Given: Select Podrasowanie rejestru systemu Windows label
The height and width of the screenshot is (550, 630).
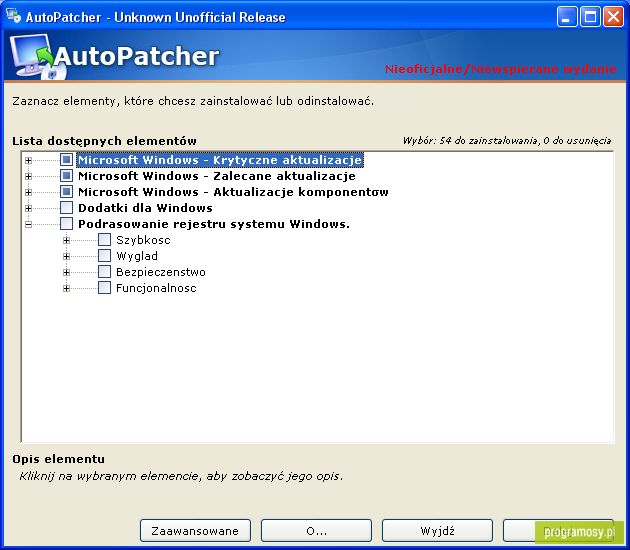Looking at the screenshot, I should pyautogui.click(x=214, y=224).
